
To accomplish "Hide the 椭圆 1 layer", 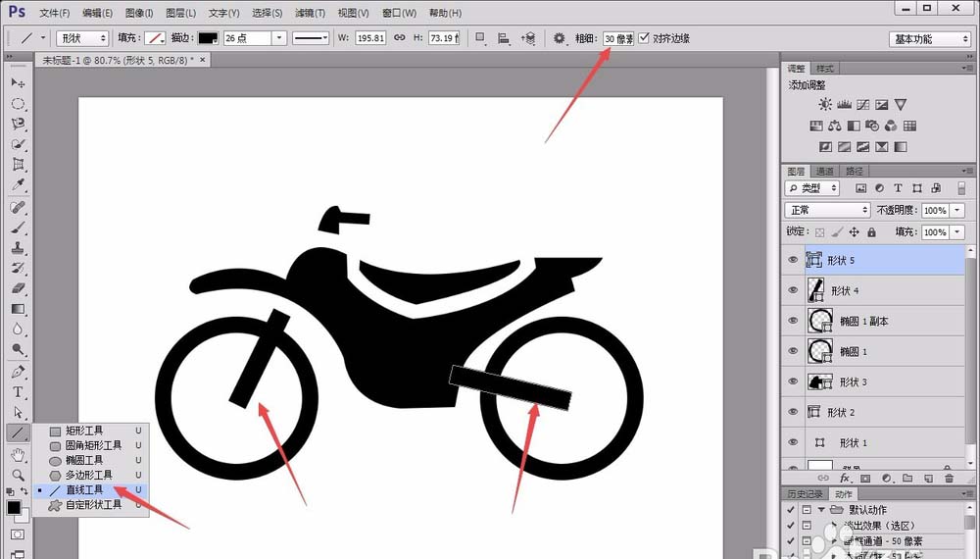I will coord(793,351).
